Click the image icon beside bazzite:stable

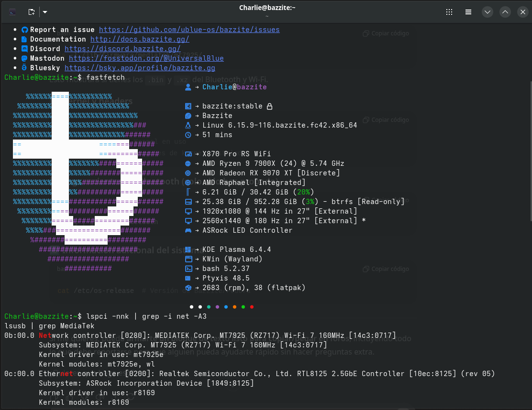(188, 107)
